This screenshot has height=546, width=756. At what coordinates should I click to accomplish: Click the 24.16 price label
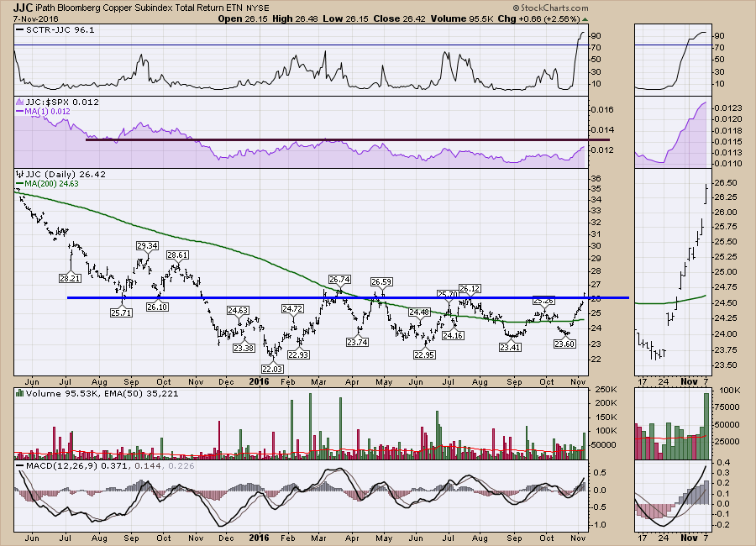453,335
